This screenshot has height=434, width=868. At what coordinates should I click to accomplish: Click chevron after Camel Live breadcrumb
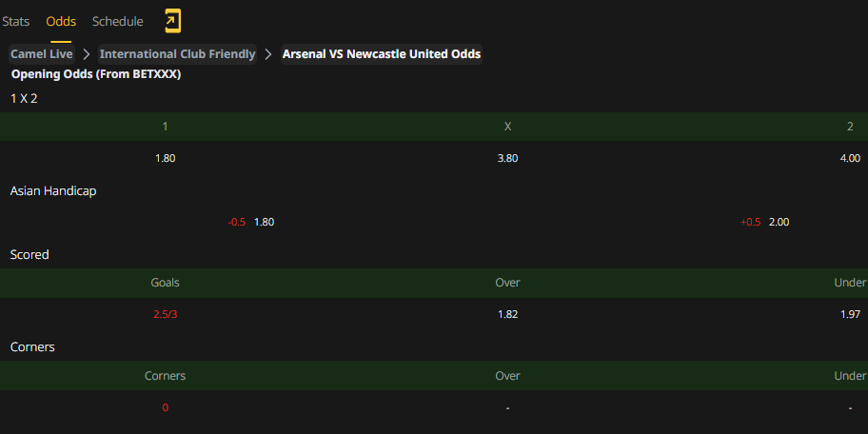tap(87, 54)
